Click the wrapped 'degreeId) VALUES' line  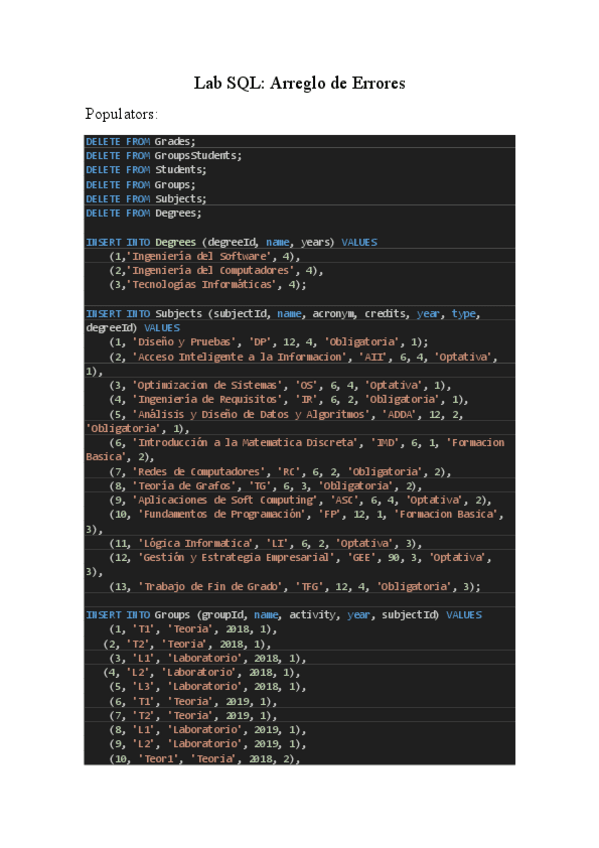pyautogui.click(x=133, y=328)
